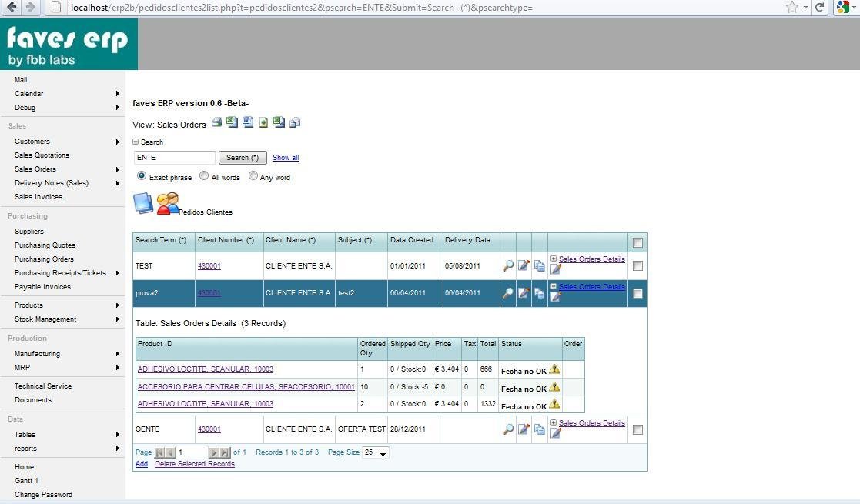Image resolution: width=860 pixels, height=504 pixels.
Task: Tick the checkbox on the TEST row
Action: coord(637,265)
